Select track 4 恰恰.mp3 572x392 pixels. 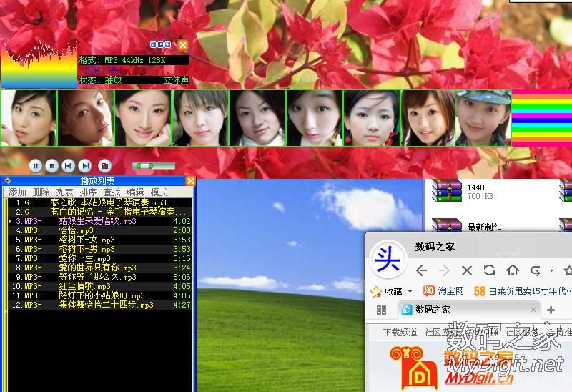pos(100,230)
